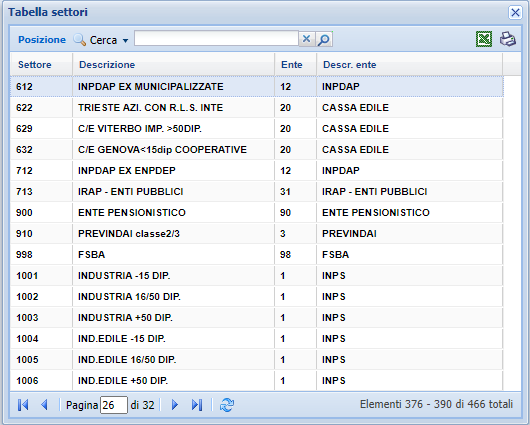The width and height of the screenshot is (530, 425).
Task: Jump to last page icon
Action: pyautogui.click(x=197, y=404)
